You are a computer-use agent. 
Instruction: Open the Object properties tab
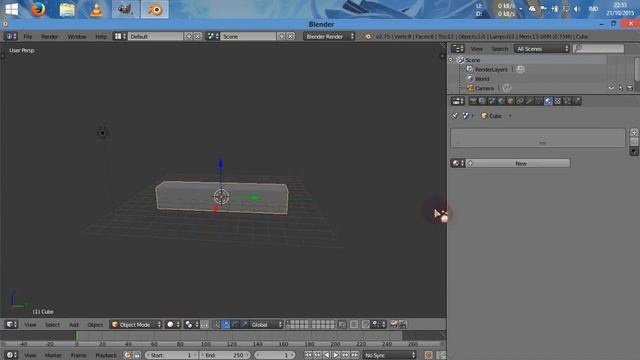[510, 101]
